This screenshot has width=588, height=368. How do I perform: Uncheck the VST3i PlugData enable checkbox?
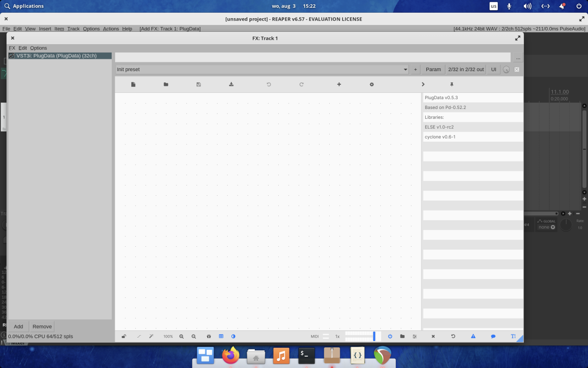[x=12, y=56]
